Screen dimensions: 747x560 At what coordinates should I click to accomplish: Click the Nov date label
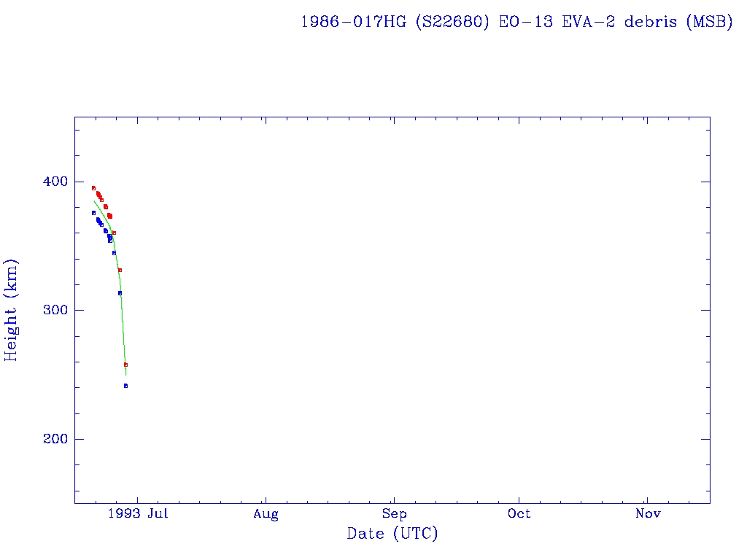click(x=648, y=514)
